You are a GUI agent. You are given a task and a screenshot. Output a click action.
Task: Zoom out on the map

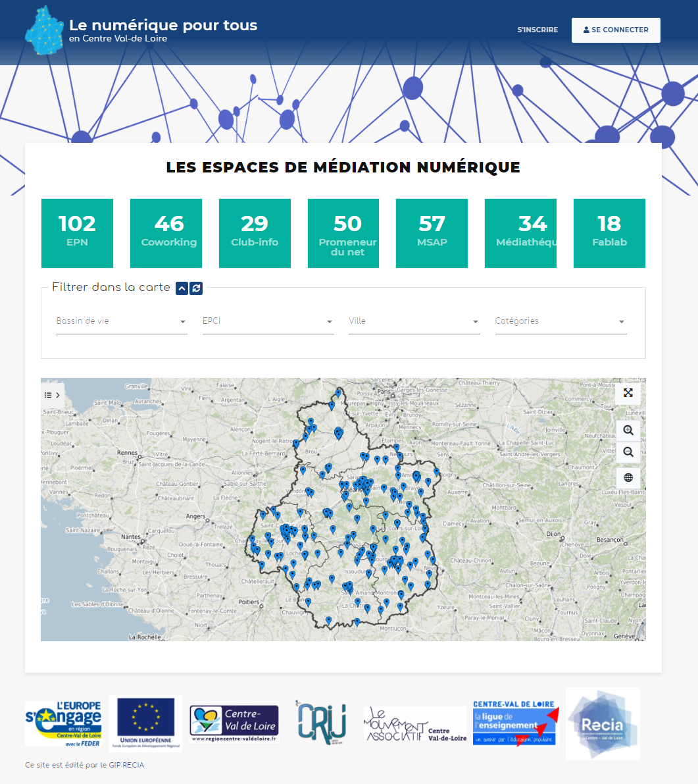(628, 452)
